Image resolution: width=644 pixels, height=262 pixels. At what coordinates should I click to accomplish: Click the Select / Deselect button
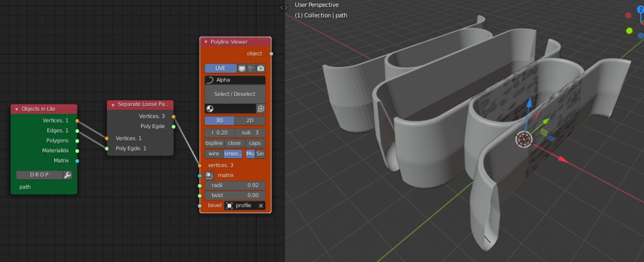[x=235, y=94]
